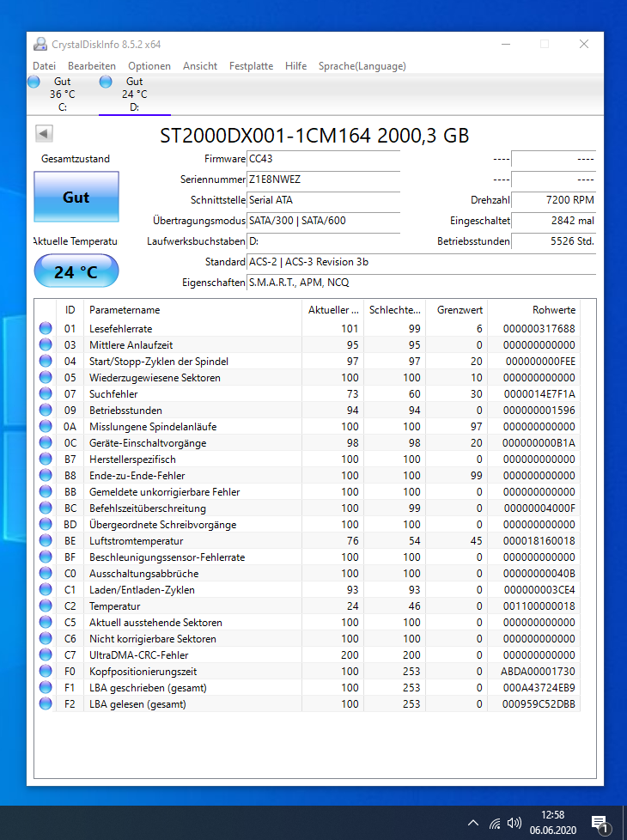
Task: Open the Optionen menu
Action: click(x=149, y=66)
